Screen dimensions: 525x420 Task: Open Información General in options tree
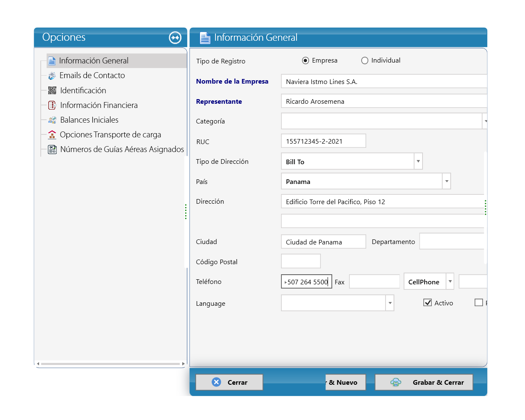click(x=117, y=61)
